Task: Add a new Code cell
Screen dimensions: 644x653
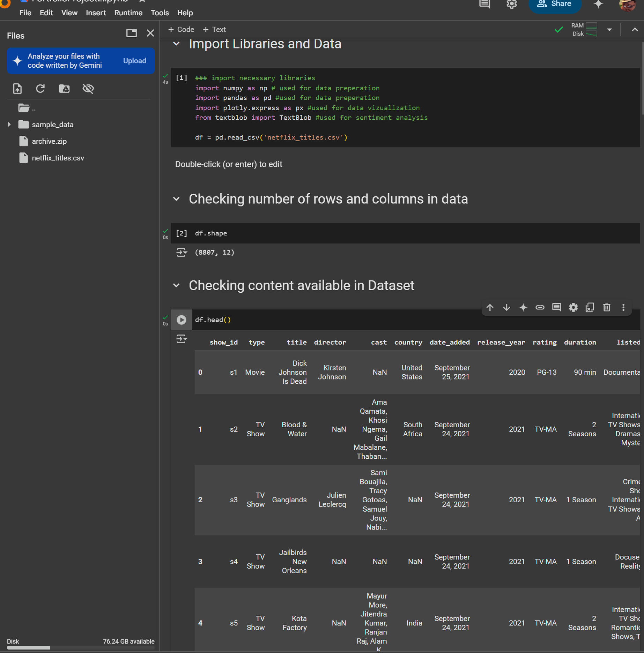Action: click(x=181, y=30)
